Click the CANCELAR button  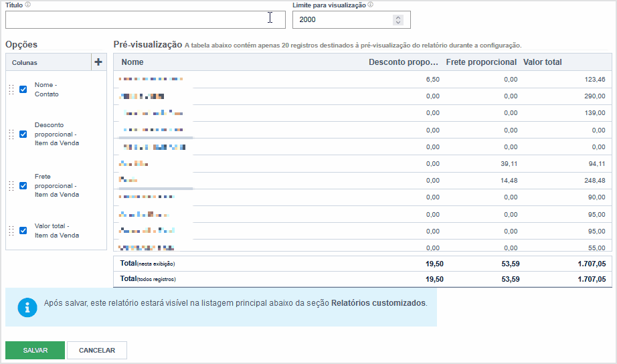[x=97, y=350]
